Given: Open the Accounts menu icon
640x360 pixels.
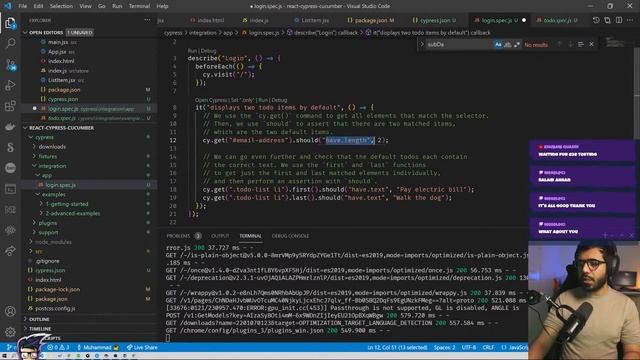Looking at the screenshot, I should [x=10, y=311].
